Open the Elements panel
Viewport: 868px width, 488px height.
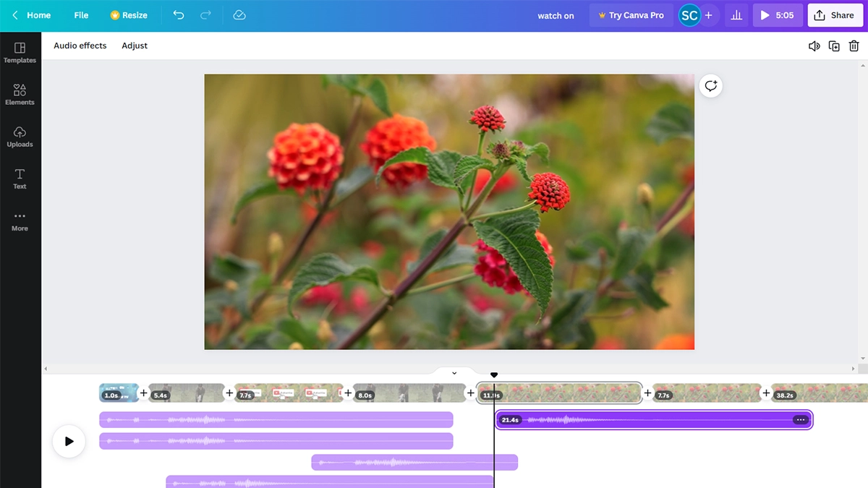pos(20,93)
